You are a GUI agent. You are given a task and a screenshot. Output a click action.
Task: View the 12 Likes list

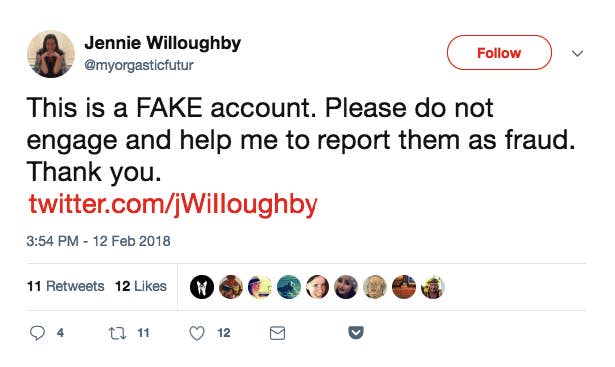(x=141, y=286)
